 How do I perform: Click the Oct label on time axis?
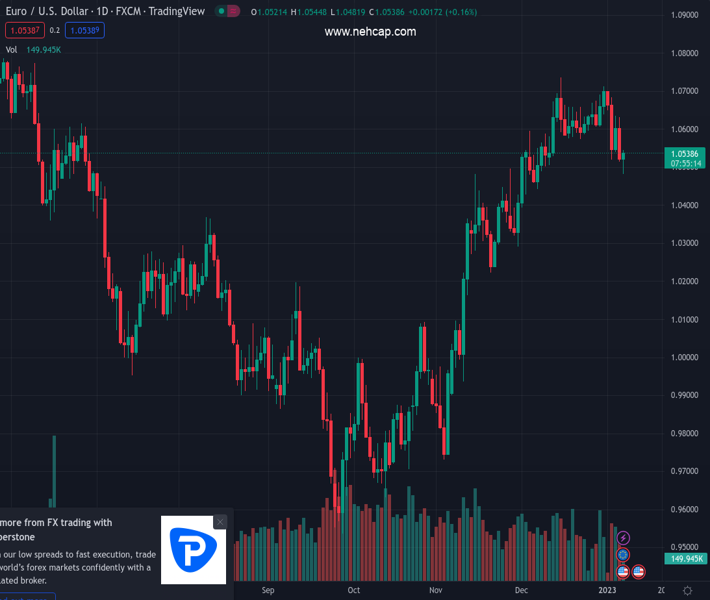(353, 591)
